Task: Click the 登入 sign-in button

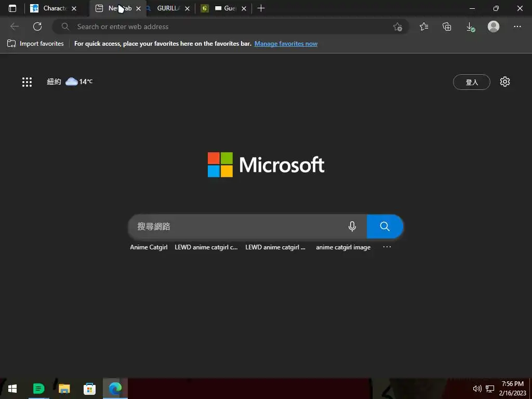Action: click(x=472, y=82)
